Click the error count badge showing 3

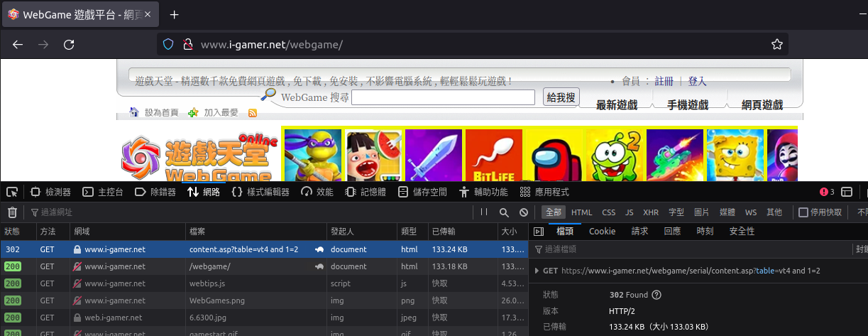pyautogui.click(x=827, y=192)
